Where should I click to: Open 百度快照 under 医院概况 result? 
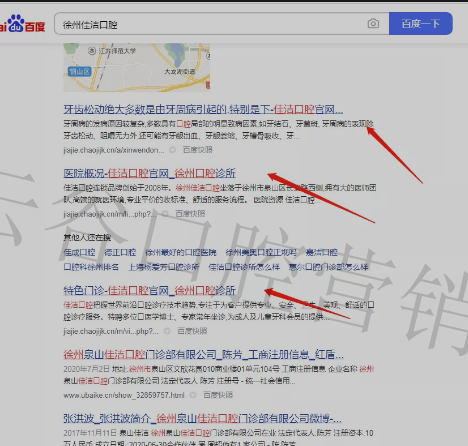190,214
